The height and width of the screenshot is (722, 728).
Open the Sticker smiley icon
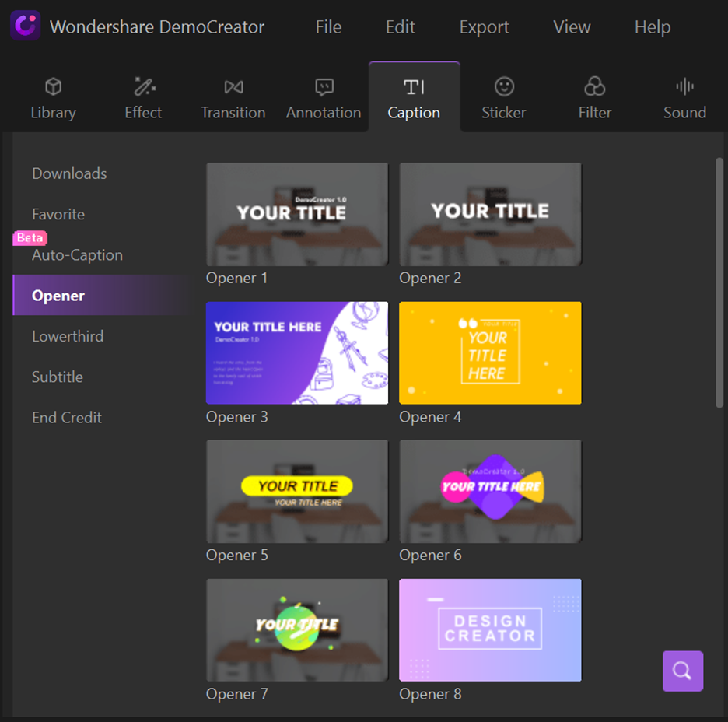(504, 86)
